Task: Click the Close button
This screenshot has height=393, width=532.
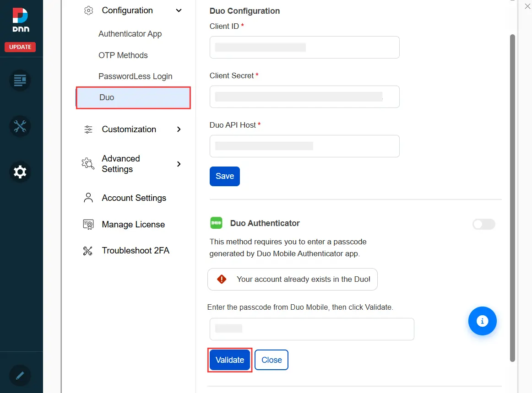Action: [271, 360]
